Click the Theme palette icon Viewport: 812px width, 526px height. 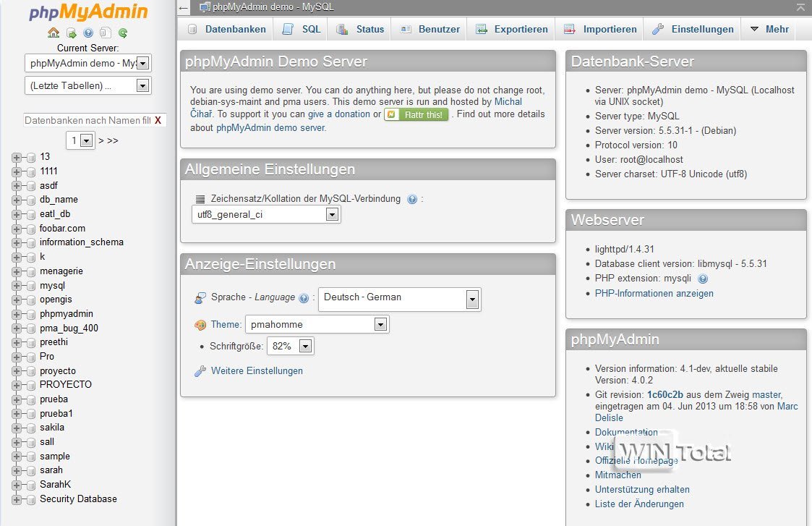200,325
